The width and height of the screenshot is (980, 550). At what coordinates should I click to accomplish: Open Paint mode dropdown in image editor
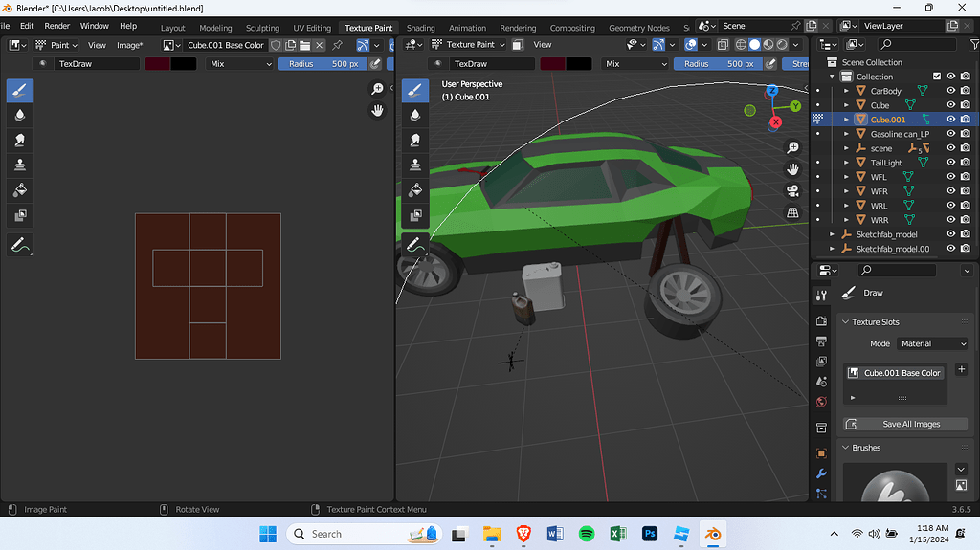tap(56, 45)
